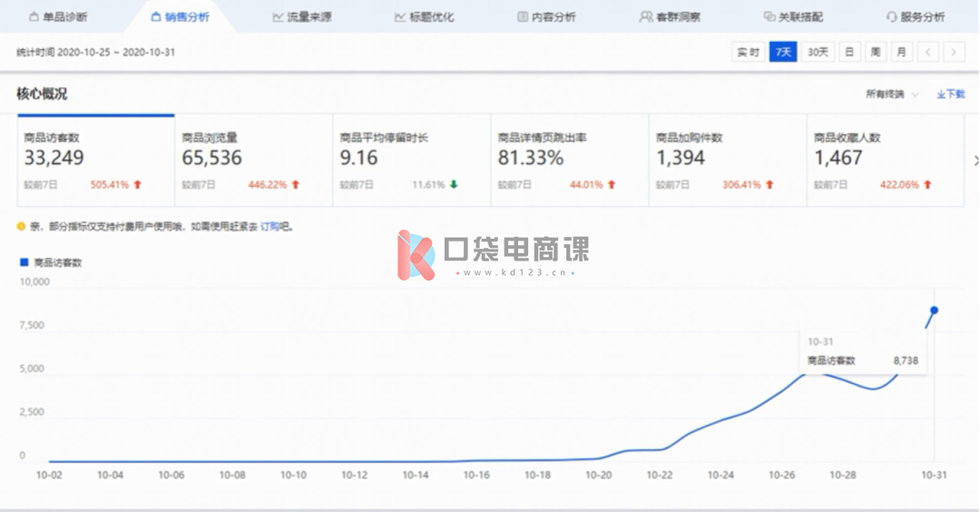
Task: Show more metrics with right chevron
Action: pos(975,161)
